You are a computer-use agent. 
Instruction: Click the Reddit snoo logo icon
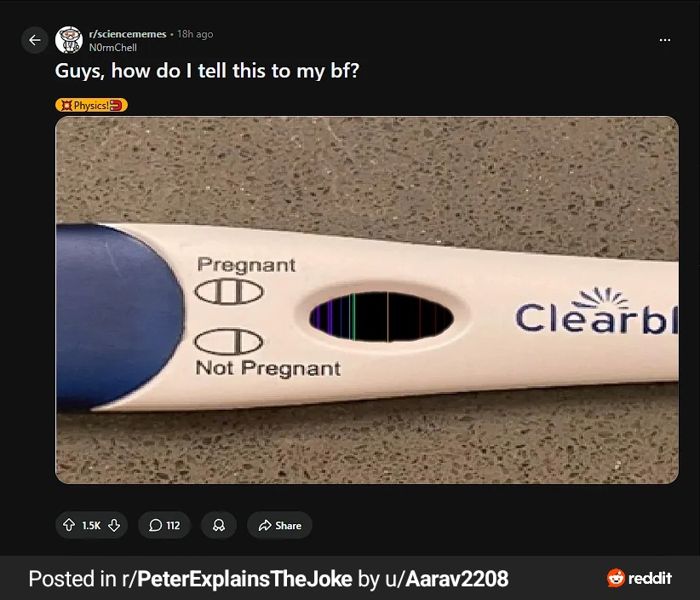[x=616, y=579]
